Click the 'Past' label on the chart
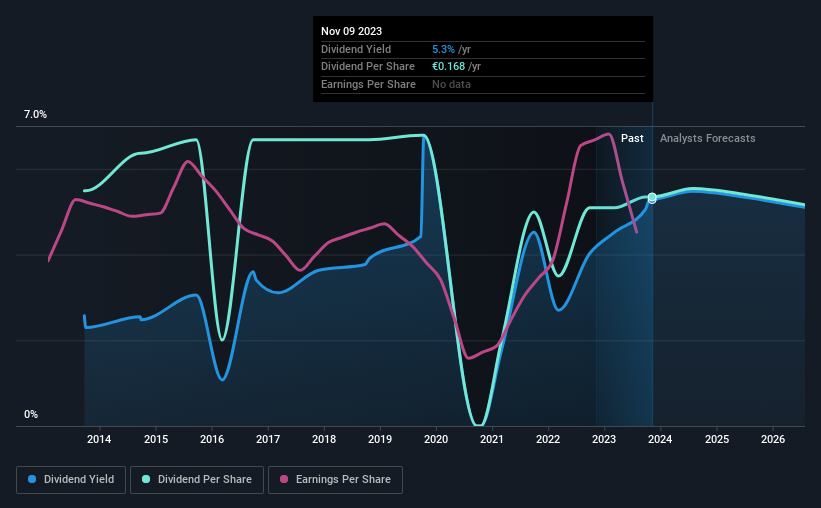 pos(632,138)
